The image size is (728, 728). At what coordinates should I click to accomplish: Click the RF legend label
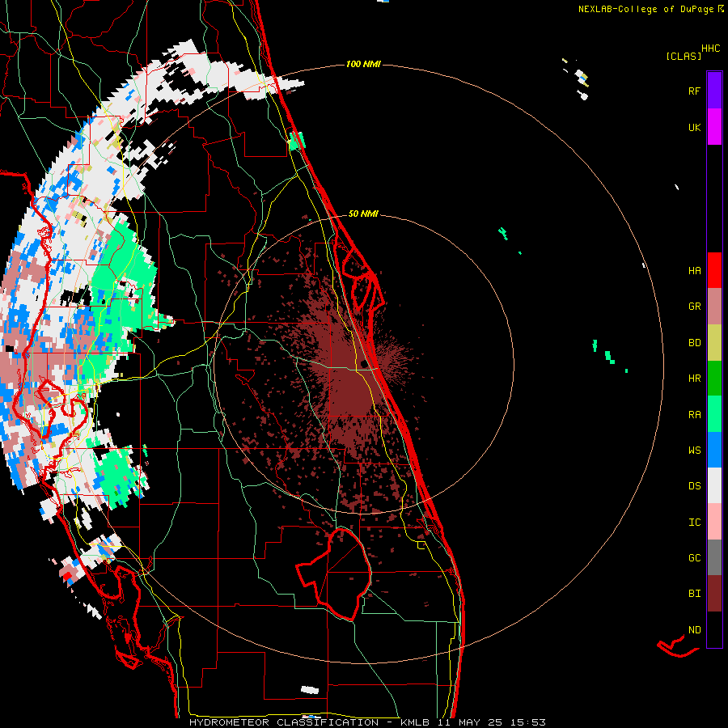point(694,91)
